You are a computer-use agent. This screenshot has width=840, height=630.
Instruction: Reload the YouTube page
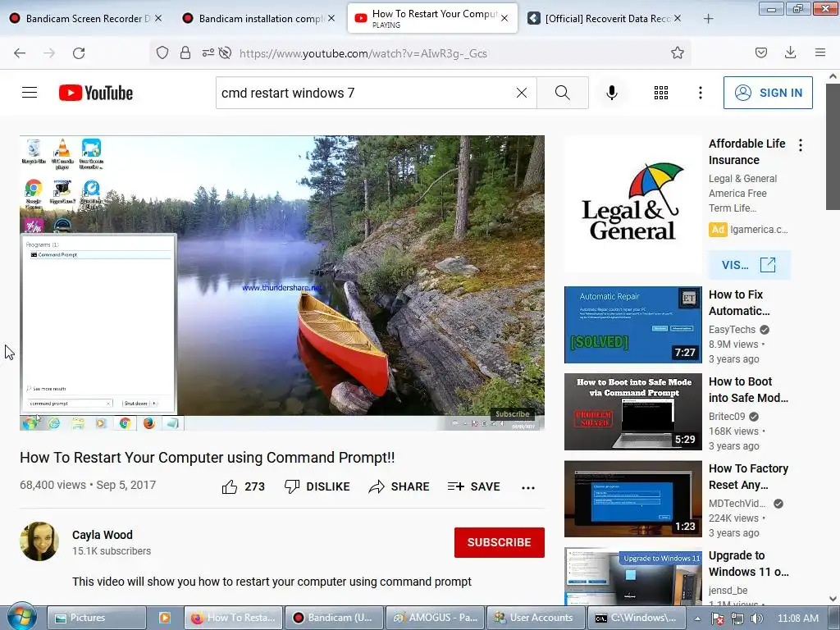pos(79,53)
